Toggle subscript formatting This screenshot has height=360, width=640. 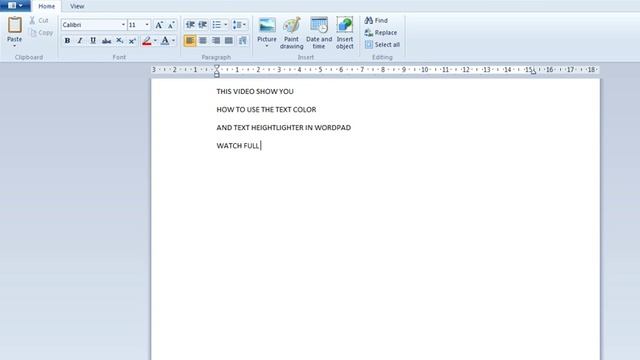[x=120, y=41]
